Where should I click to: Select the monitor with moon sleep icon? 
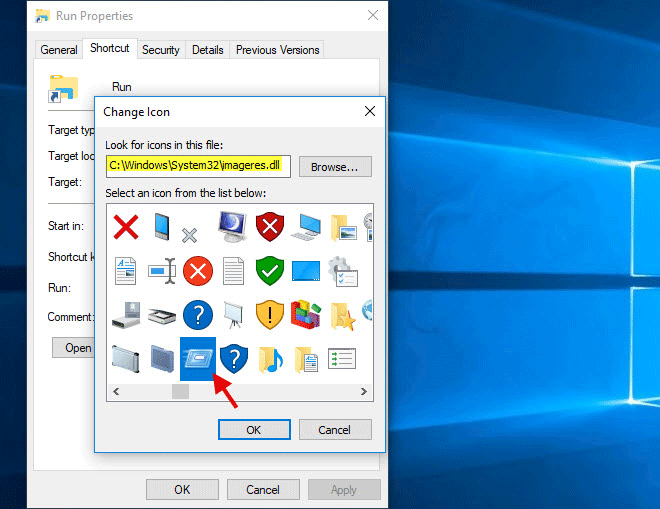click(233, 227)
